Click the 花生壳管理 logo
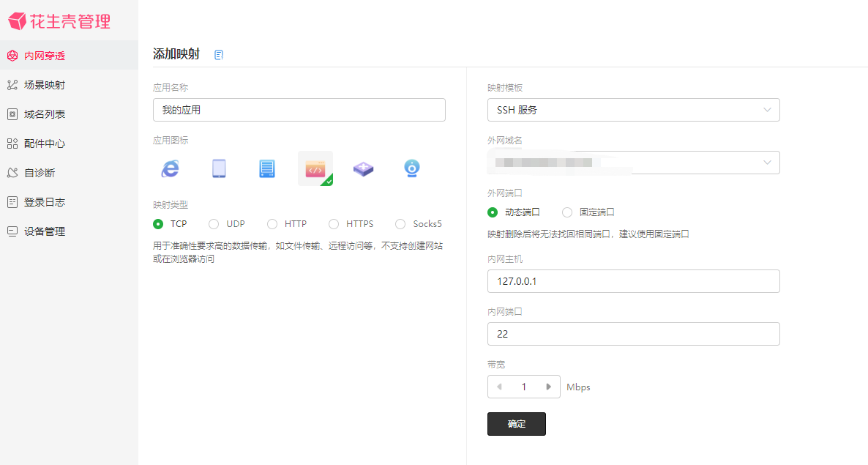The height and width of the screenshot is (465, 868). click(60, 21)
